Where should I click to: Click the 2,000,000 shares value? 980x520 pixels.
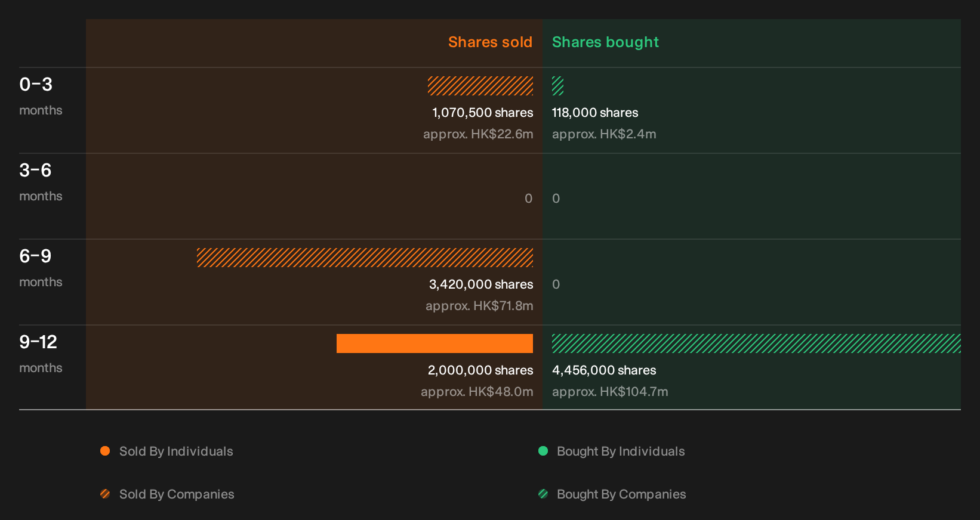pyautogui.click(x=480, y=370)
